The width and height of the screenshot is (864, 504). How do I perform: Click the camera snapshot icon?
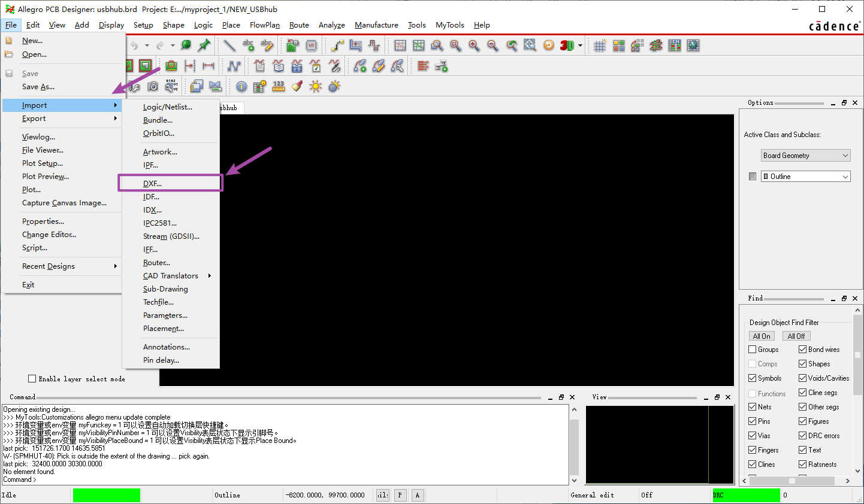153,87
